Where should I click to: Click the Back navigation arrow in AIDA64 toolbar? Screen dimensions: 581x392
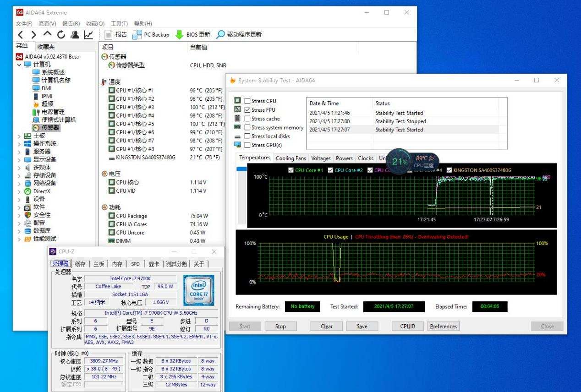(x=21, y=35)
